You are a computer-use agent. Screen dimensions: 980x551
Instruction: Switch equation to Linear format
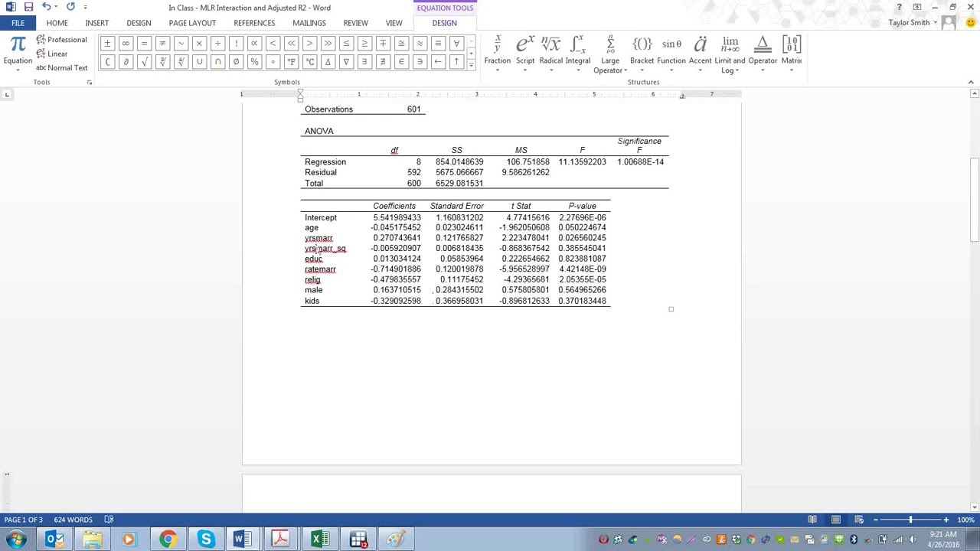coord(52,54)
